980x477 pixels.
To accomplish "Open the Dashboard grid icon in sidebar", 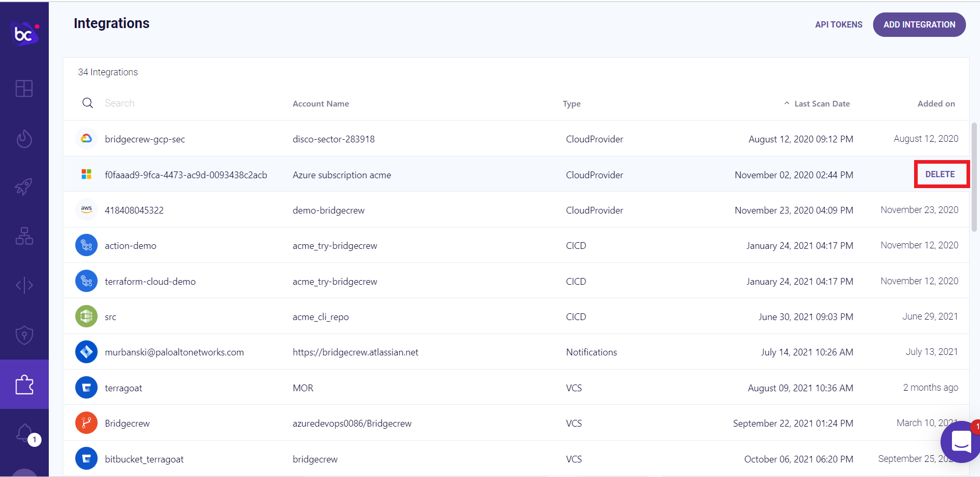I will [24, 88].
